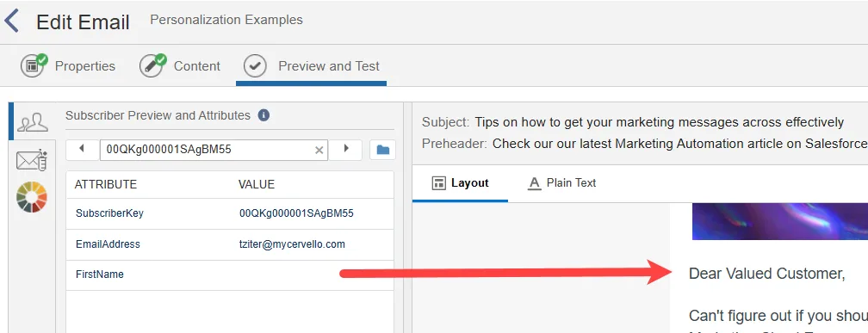
Task: Select the SubscriberKey attribute row
Action: click(230, 213)
